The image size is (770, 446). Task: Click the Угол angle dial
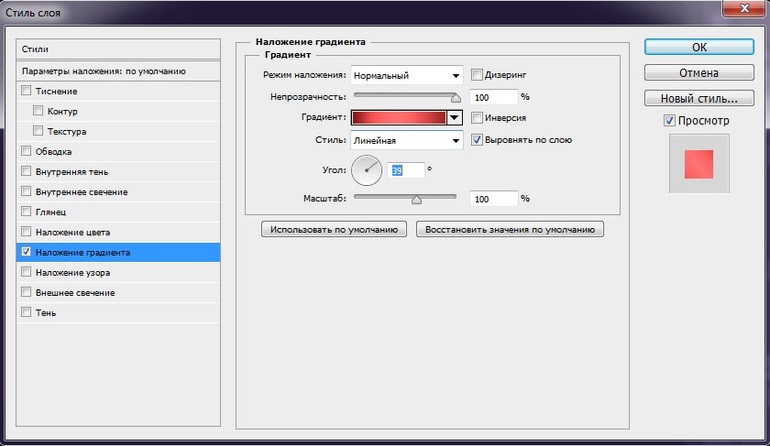(367, 170)
